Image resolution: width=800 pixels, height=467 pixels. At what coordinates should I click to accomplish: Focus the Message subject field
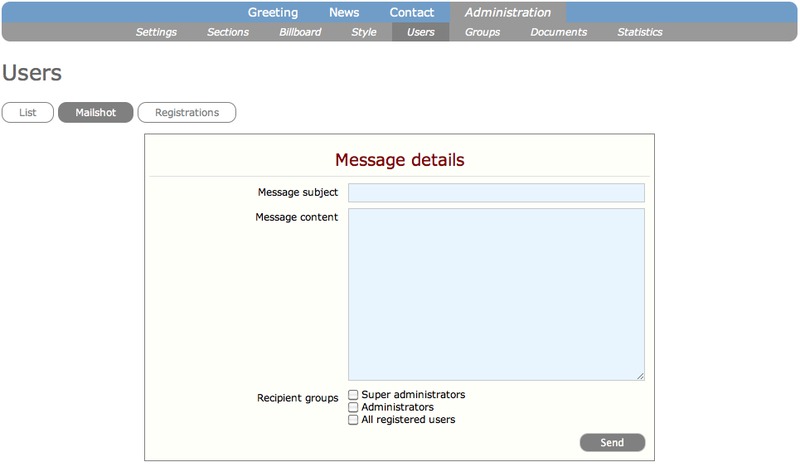coord(496,193)
